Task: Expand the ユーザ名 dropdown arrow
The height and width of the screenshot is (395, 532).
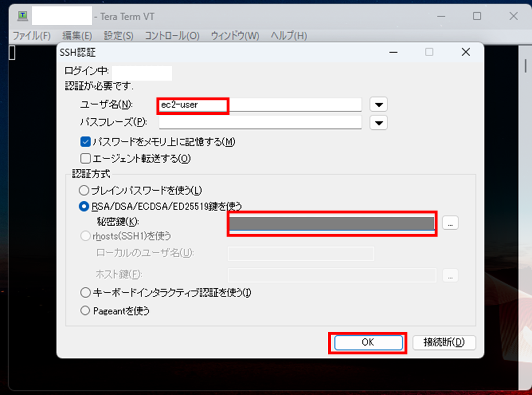Action: pos(378,104)
